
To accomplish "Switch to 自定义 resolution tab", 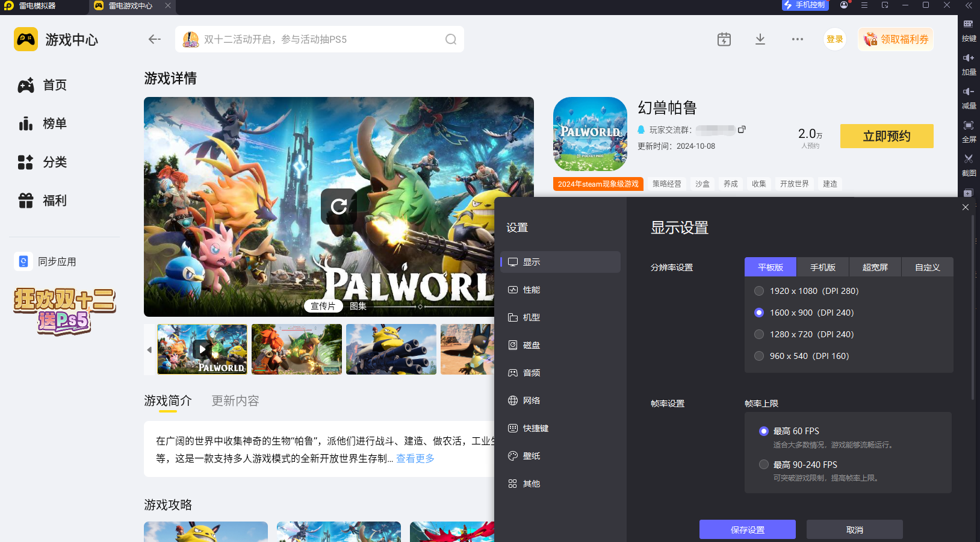I will [x=928, y=267].
